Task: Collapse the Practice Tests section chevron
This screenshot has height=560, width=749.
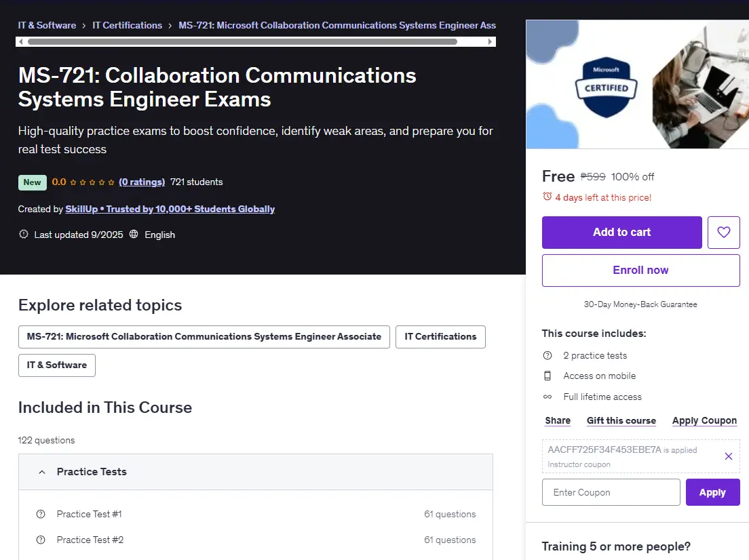Action: pyautogui.click(x=42, y=472)
